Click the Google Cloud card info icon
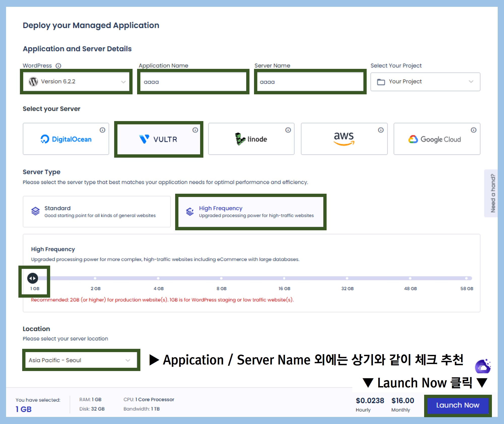The image size is (504, 424). click(x=474, y=130)
